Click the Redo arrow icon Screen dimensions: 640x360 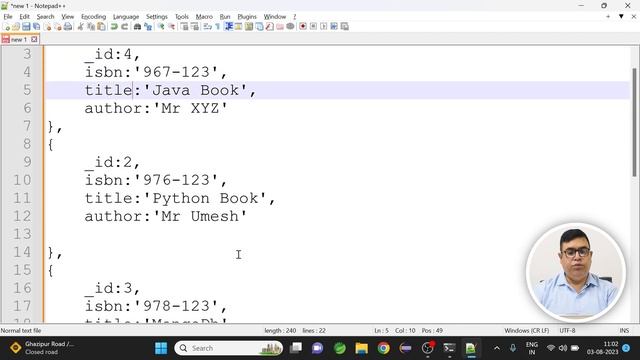click(x=124, y=27)
